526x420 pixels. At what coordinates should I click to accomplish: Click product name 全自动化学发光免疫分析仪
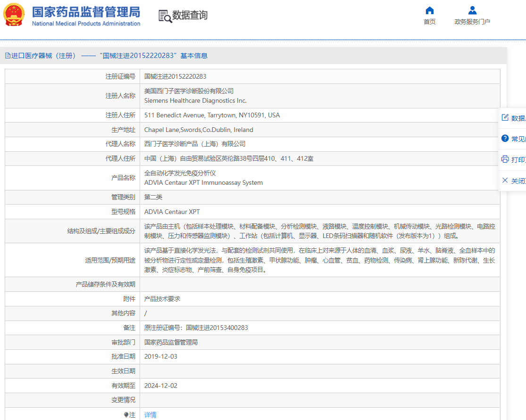pos(180,173)
